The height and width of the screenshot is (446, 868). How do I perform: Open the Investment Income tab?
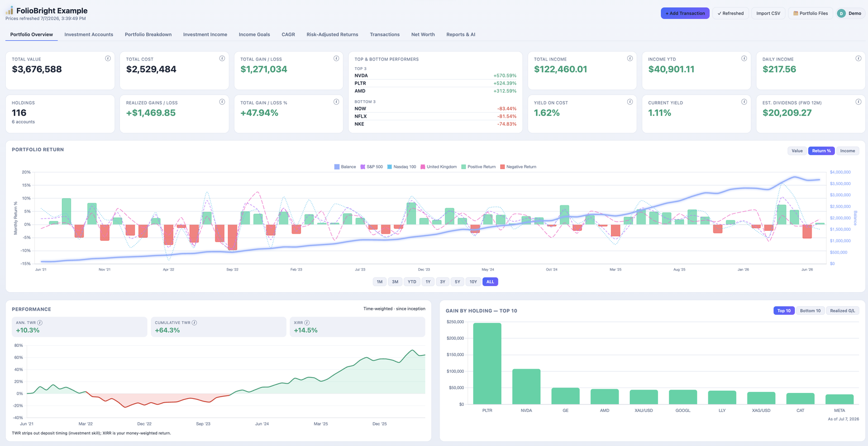click(205, 35)
